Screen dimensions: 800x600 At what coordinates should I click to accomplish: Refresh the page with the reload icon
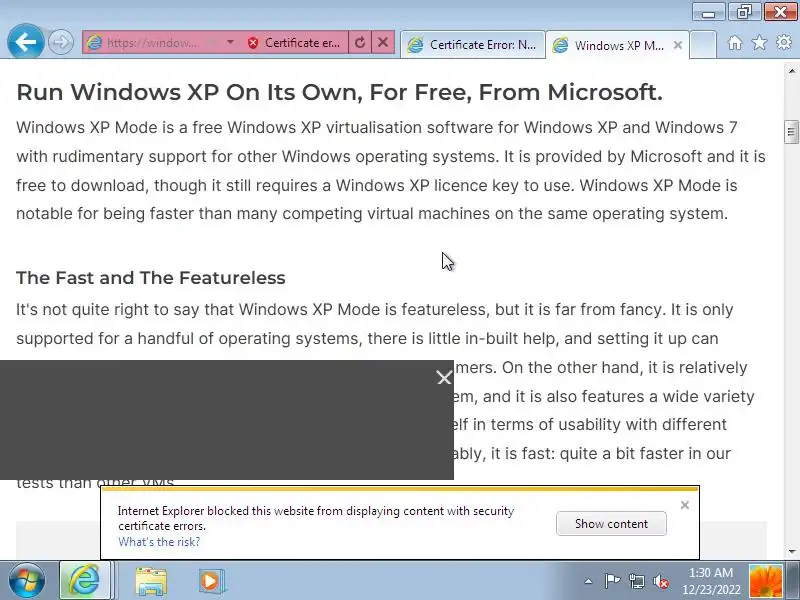[360, 43]
